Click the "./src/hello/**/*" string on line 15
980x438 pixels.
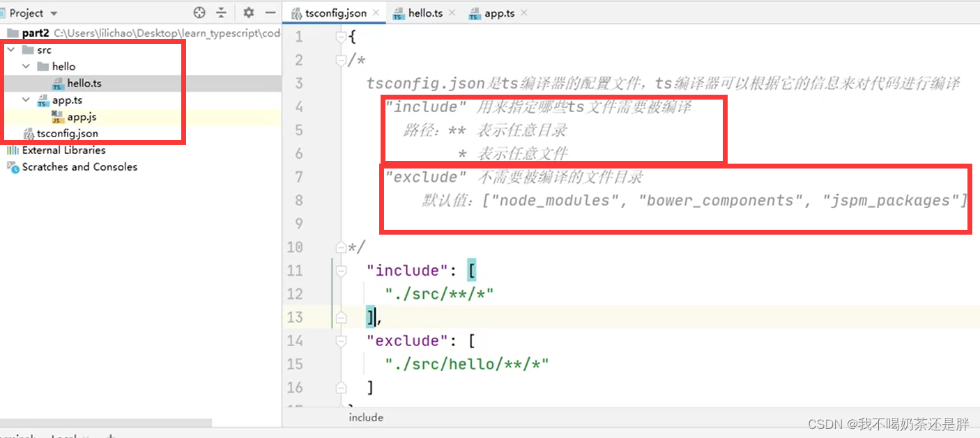[467, 363]
